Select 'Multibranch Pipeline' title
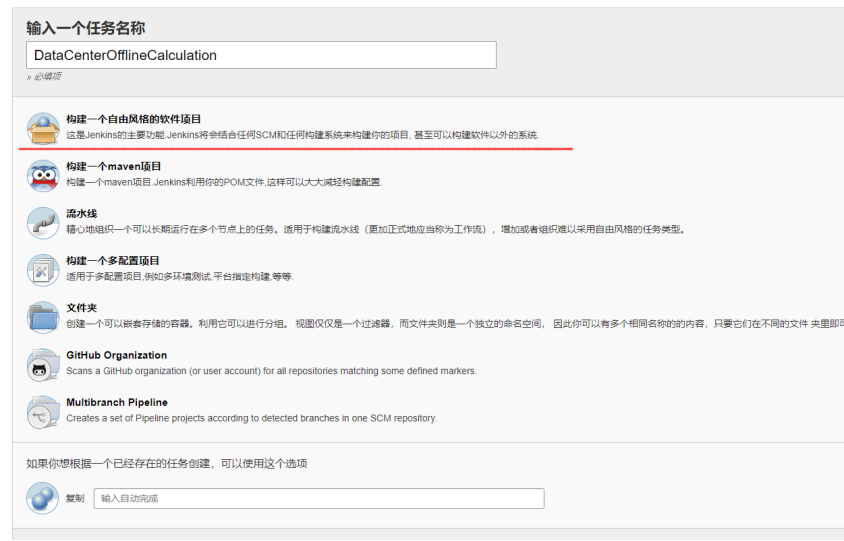The width and height of the screenshot is (844, 541). pos(117,402)
